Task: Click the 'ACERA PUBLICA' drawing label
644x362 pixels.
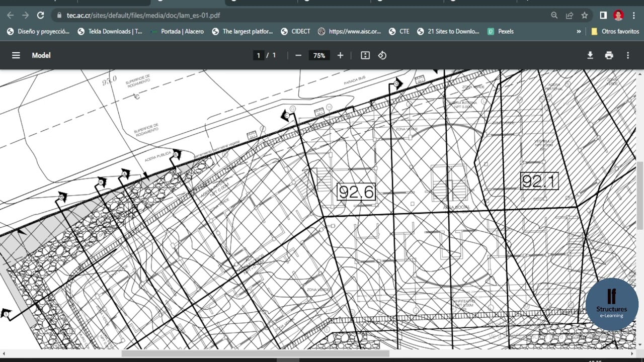Action: pos(158,157)
